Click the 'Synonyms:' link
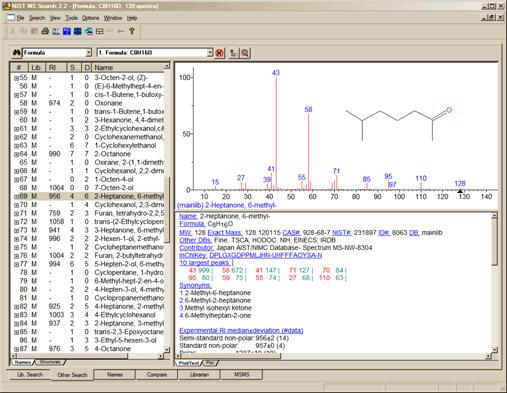The height and width of the screenshot is (393, 507). tap(195, 286)
